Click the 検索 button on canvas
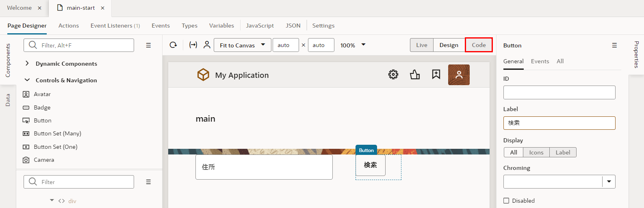The image size is (644, 208). (x=370, y=165)
